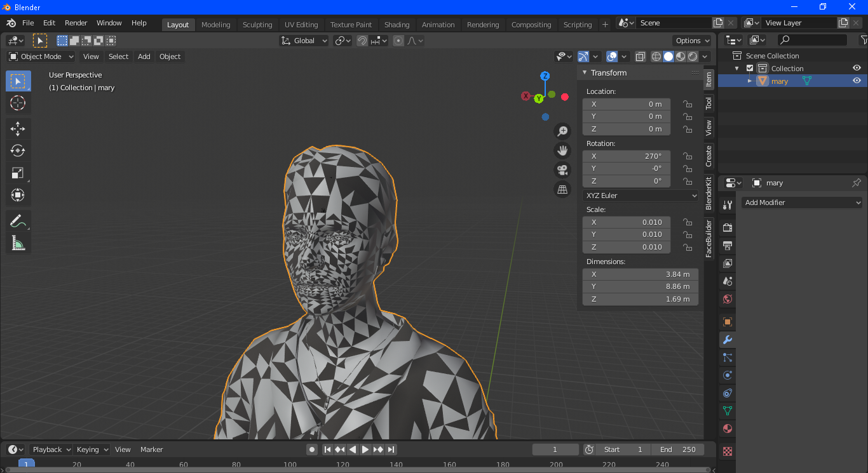Open the View Layer properties icon
The image size is (868, 473).
(728, 263)
